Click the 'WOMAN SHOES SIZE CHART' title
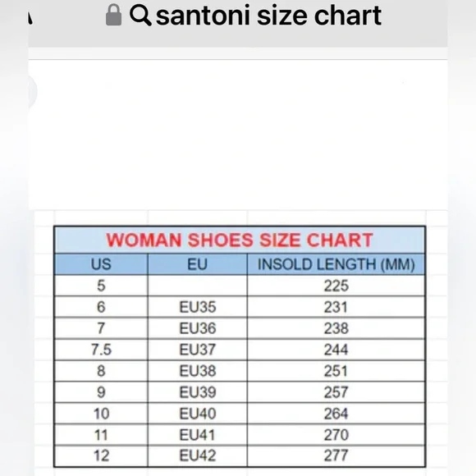476x476 pixels. tap(240, 240)
